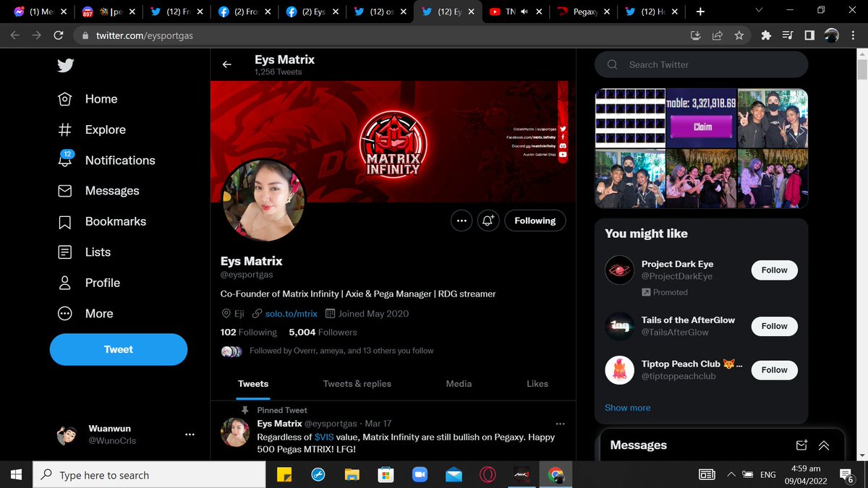Open the Claim media thumbnail
The height and width of the screenshot is (488, 868).
(x=701, y=117)
